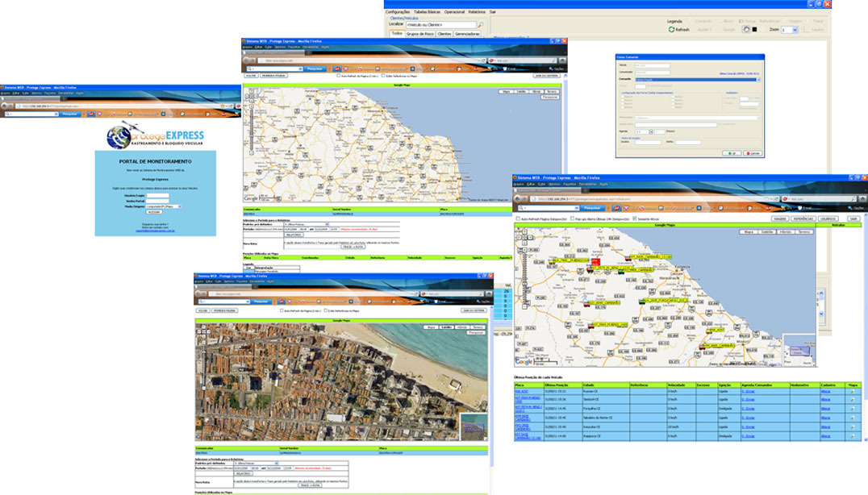Click the RELATÓRIO button in road-map window
Image resolution: width=868 pixels, height=495 pixels.
[294, 235]
